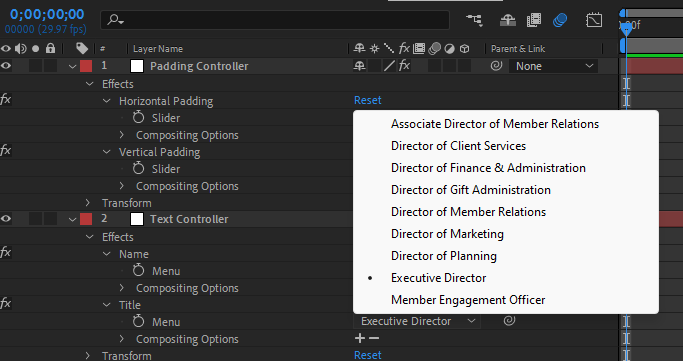The image size is (683, 361).
Task: Click the red label swatch of Text Controller
Action: (86, 219)
